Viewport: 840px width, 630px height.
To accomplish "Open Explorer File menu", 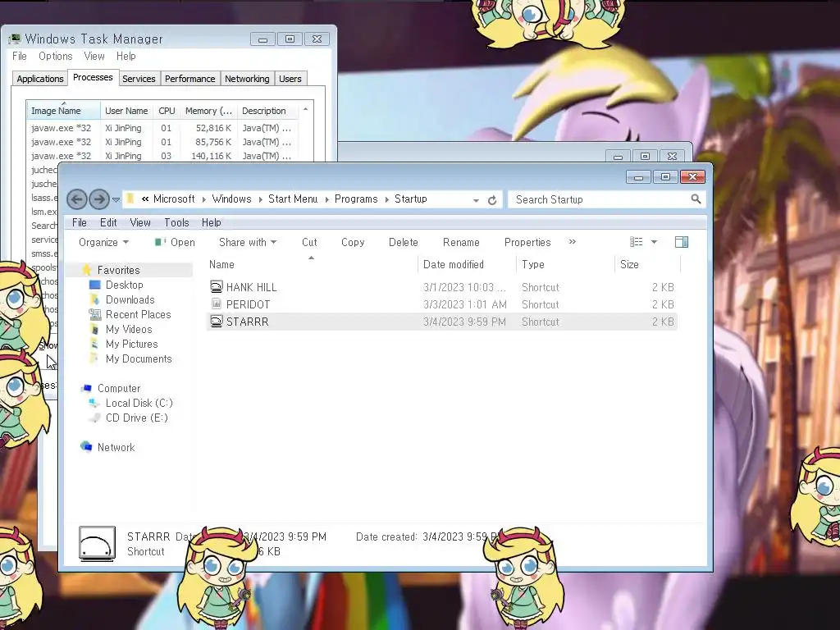I will coord(80,222).
